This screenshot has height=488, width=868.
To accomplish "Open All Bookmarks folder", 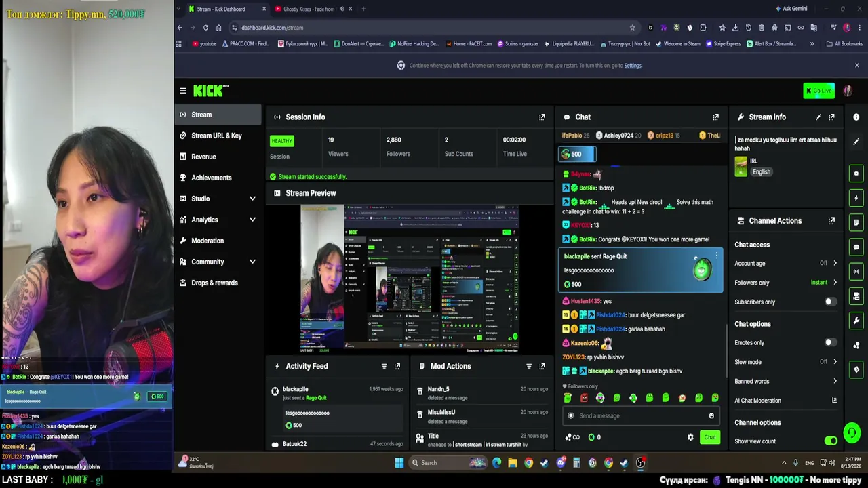I will click(x=844, y=44).
